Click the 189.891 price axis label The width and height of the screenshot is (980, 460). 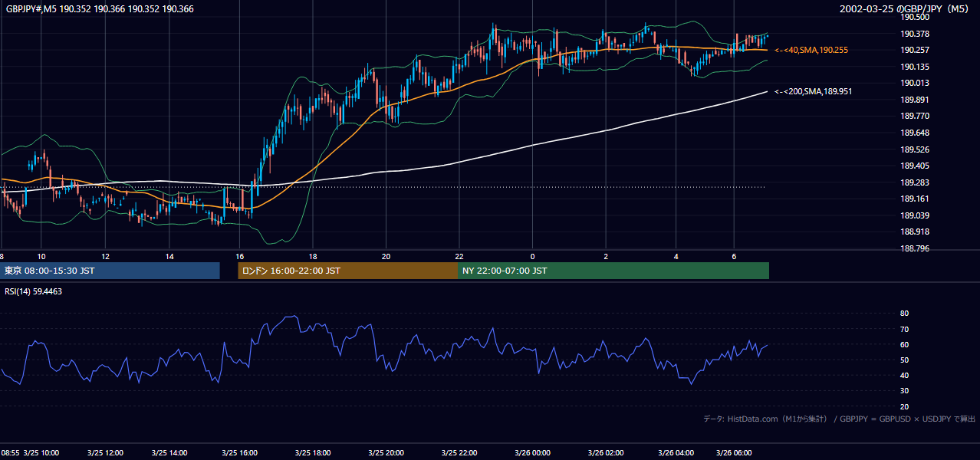point(915,100)
